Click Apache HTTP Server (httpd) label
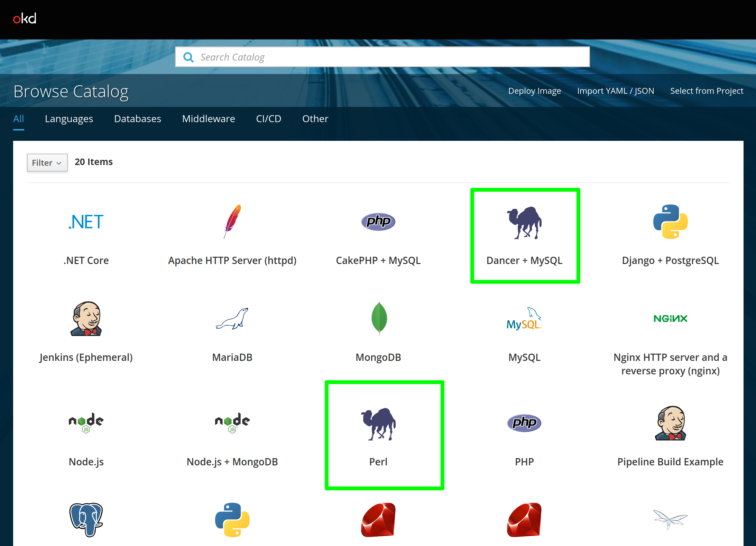 pos(232,261)
